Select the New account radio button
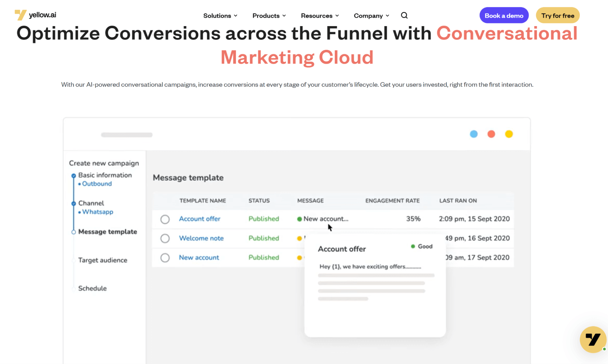 coord(165,258)
